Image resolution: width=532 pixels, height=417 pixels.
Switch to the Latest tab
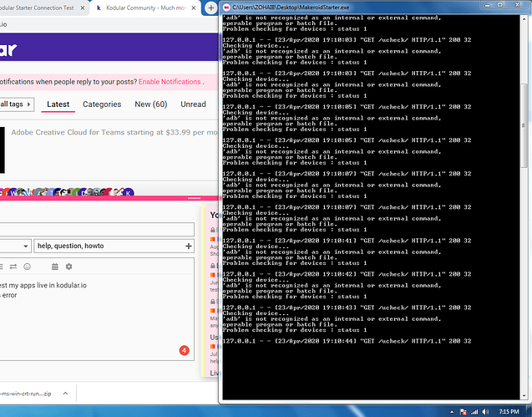[x=58, y=104]
